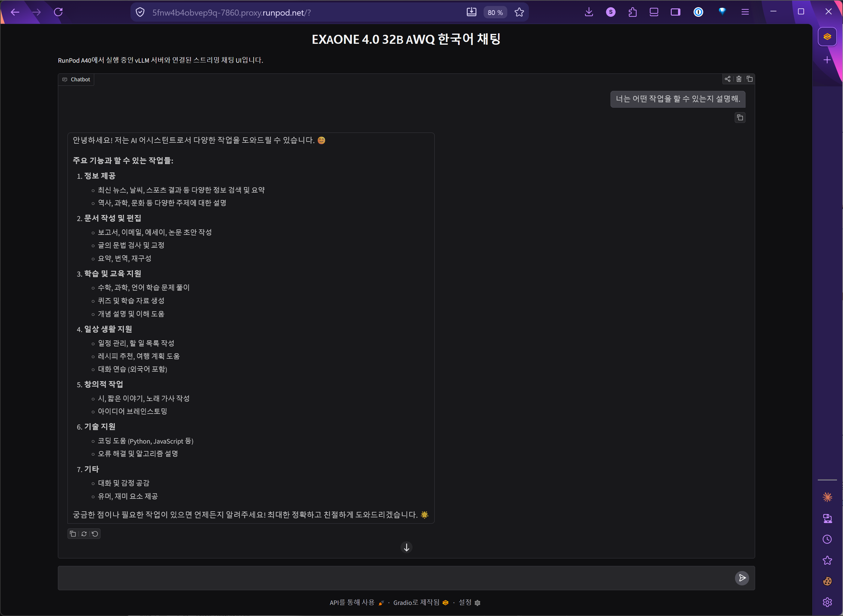
Task: Click the bullet 요약, 번역, 재구성
Action: coord(124,259)
